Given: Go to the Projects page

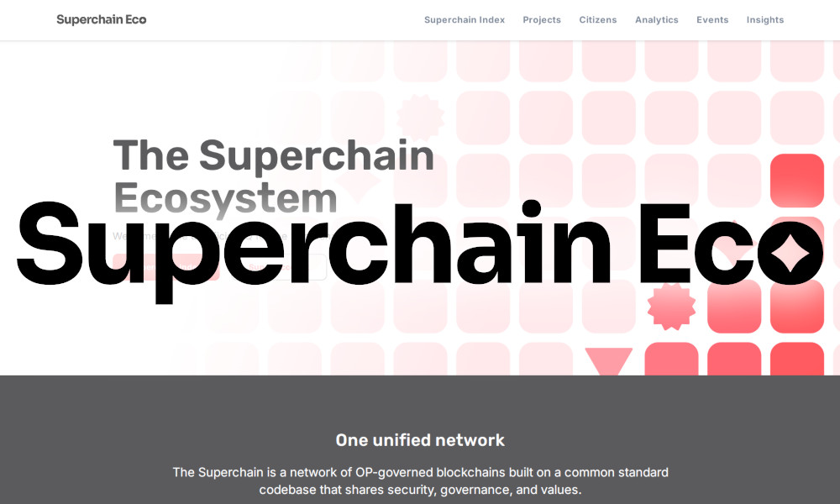Looking at the screenshot, I should coord(542,20).
